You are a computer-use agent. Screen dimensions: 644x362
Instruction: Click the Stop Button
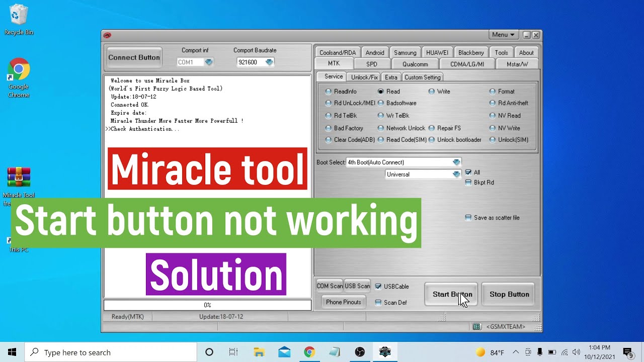(x=509, y=294)
